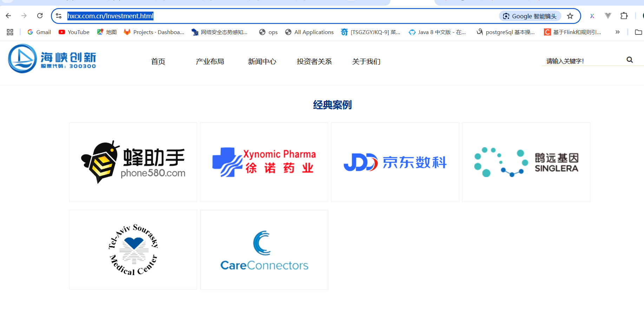This screenshot has height=332, width=644.
Task: Open the Xynomic Pharma 徐诺药业 card
Action: click(x=264, y=162)
